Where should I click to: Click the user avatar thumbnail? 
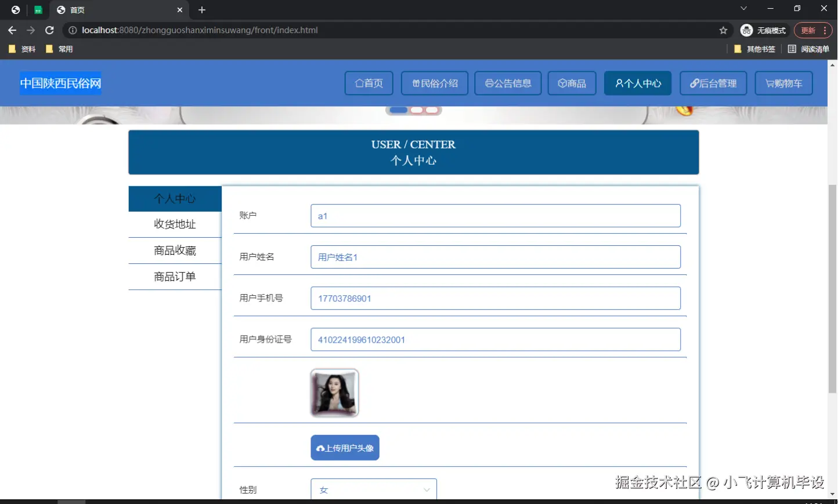click(335, 393)
